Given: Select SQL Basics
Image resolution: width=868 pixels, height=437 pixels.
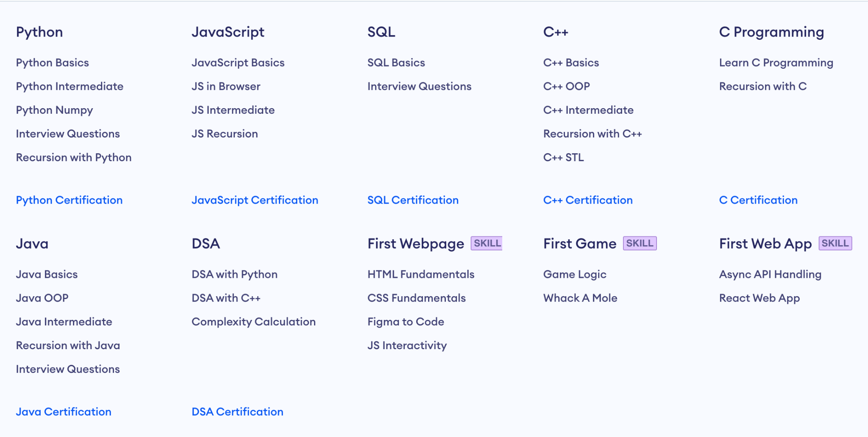Looking at the screenshot, I should tap(396, 62).
